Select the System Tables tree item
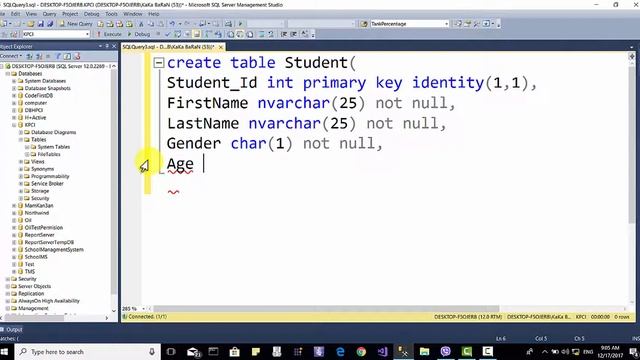The width and height of the screenshot is (640, 360). point(53,147)
